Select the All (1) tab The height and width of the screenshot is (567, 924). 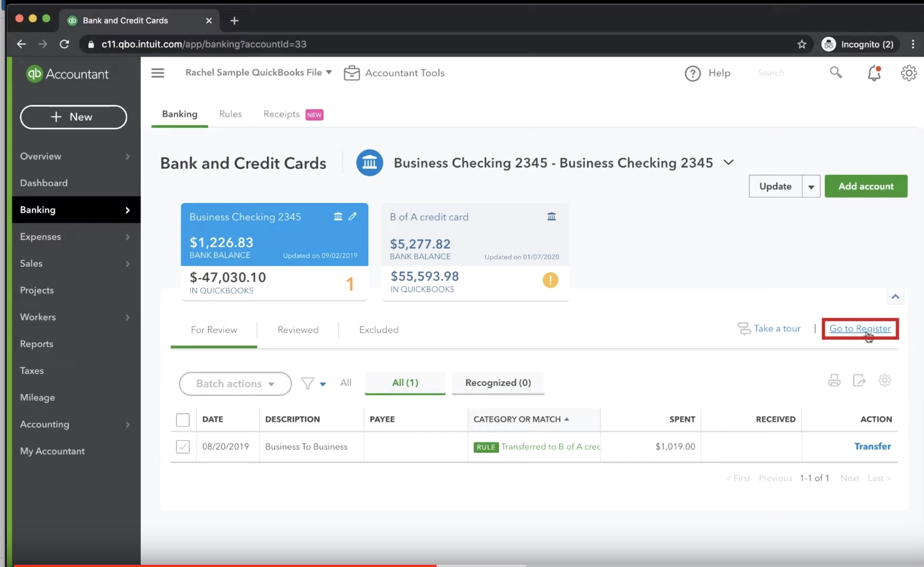pyautogui.click(x=405, y=382)
